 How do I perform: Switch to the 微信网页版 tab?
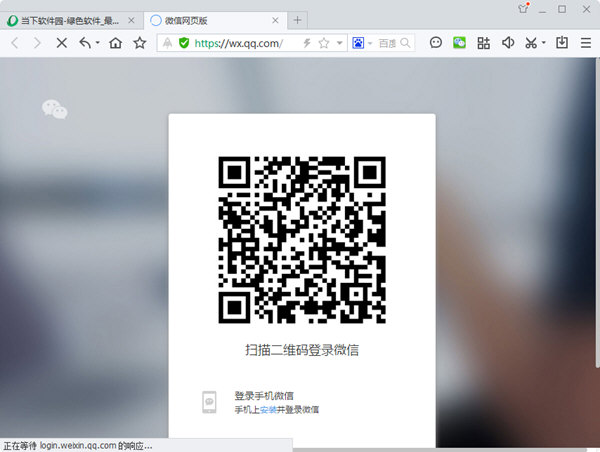click(x=215, y=21)
